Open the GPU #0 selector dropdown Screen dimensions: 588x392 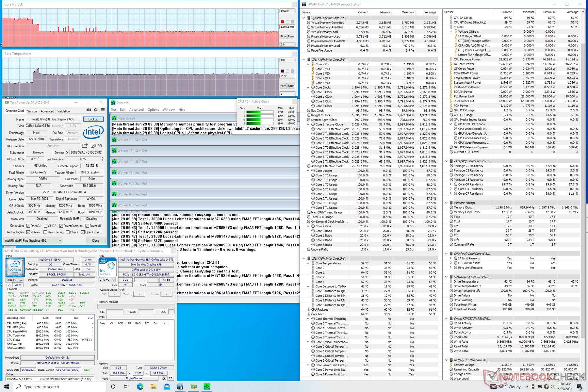[x=107, y=280]
